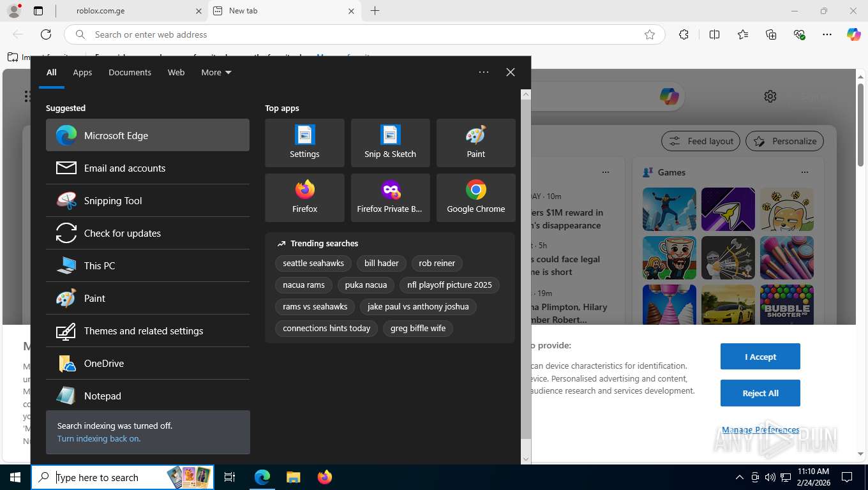Screen dimensions: 868x490
Task: Open Edge Settings and more menu
Action: [827, 34]
